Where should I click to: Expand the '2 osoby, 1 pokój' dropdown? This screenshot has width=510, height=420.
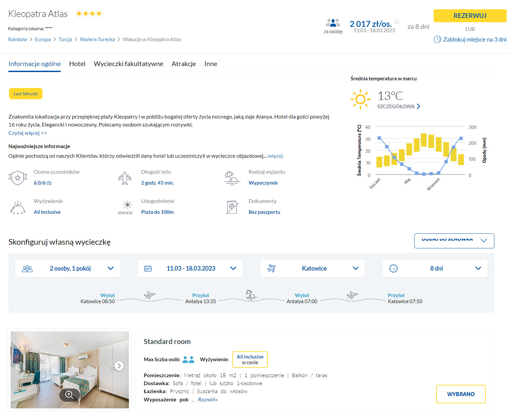click(x=67, y=269)
